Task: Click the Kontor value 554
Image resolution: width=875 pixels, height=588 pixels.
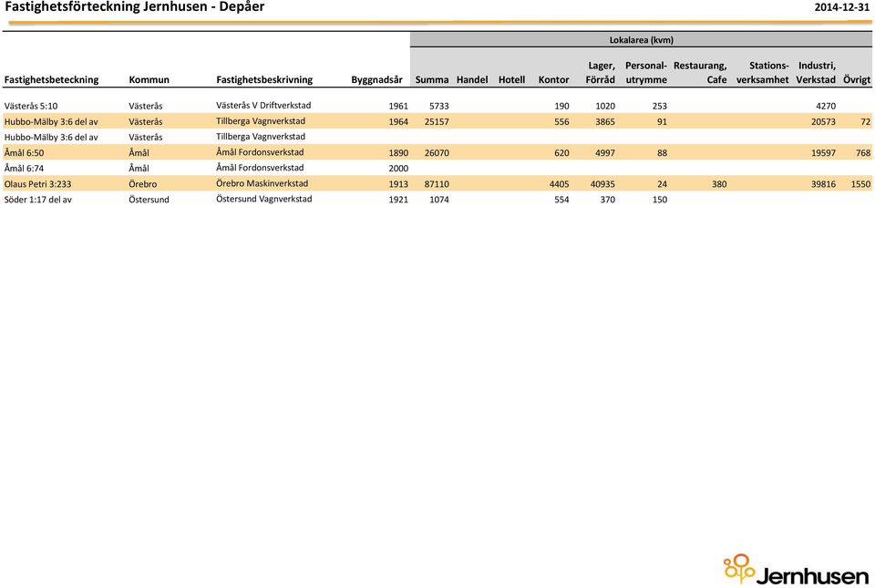Action: pos(562,200)
